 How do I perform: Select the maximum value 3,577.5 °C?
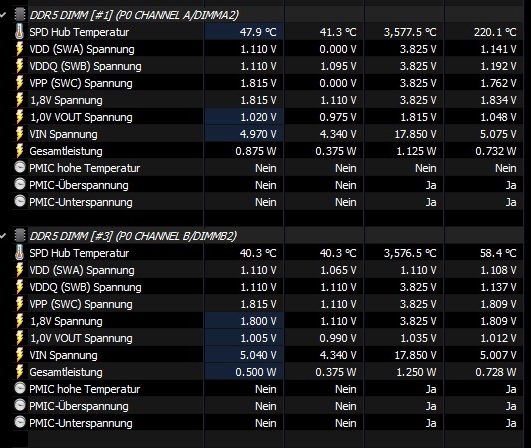[x=410, y=32]
